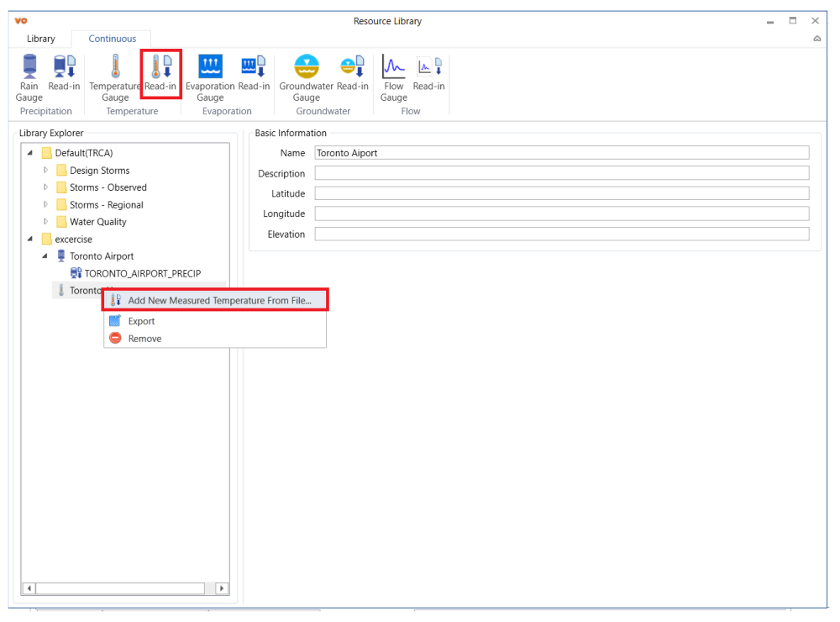Viewport: 840px width, 622px height.
Task: Open the Continuous tab
Action: pos(112,39)
